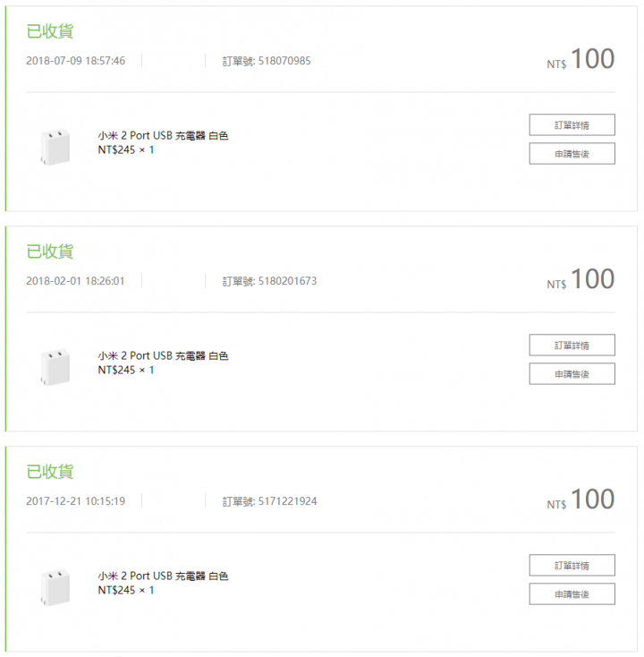Click 已收貨 status of 2018-07-09 order
The width and height of the screenshot is (644, 657).
[50, 31]
